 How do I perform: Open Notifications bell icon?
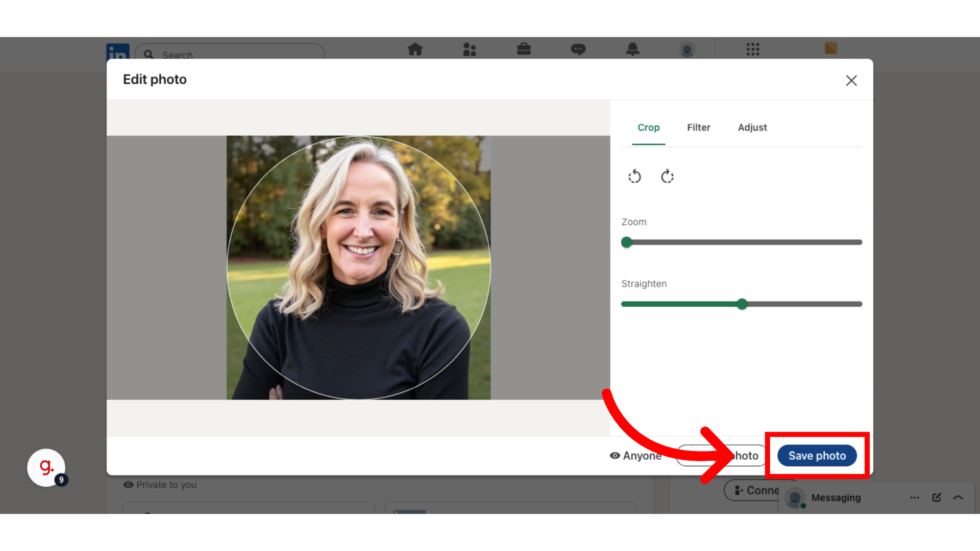pos(632,49)
